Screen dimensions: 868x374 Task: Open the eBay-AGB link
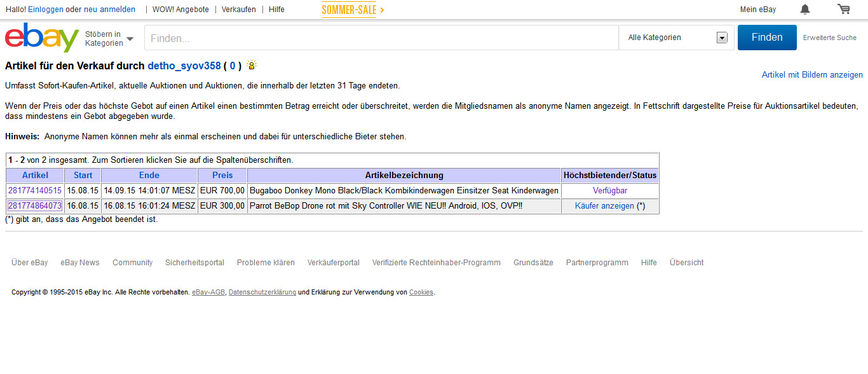coord(208,293)
